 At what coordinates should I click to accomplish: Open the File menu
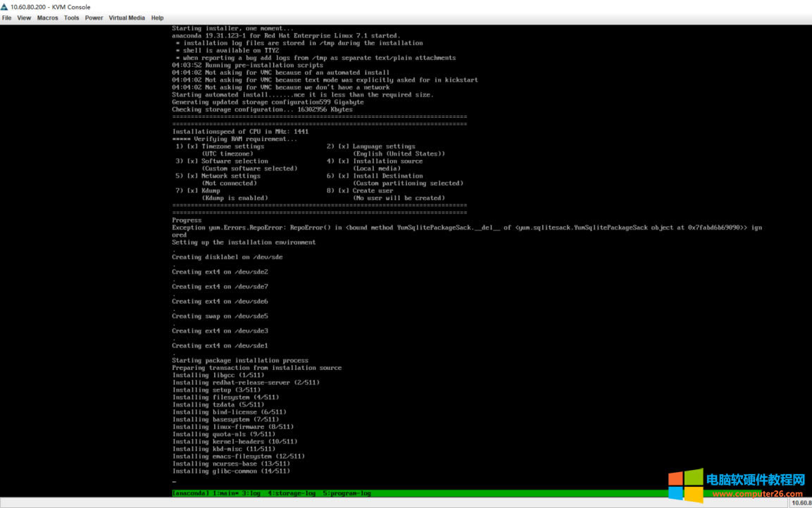(7, 18)
